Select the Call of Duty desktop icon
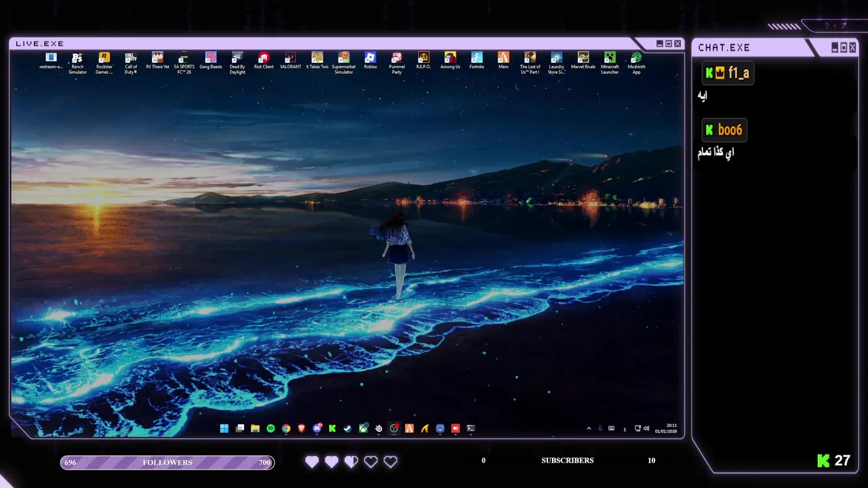868x488 pixels. pos(131,63)
